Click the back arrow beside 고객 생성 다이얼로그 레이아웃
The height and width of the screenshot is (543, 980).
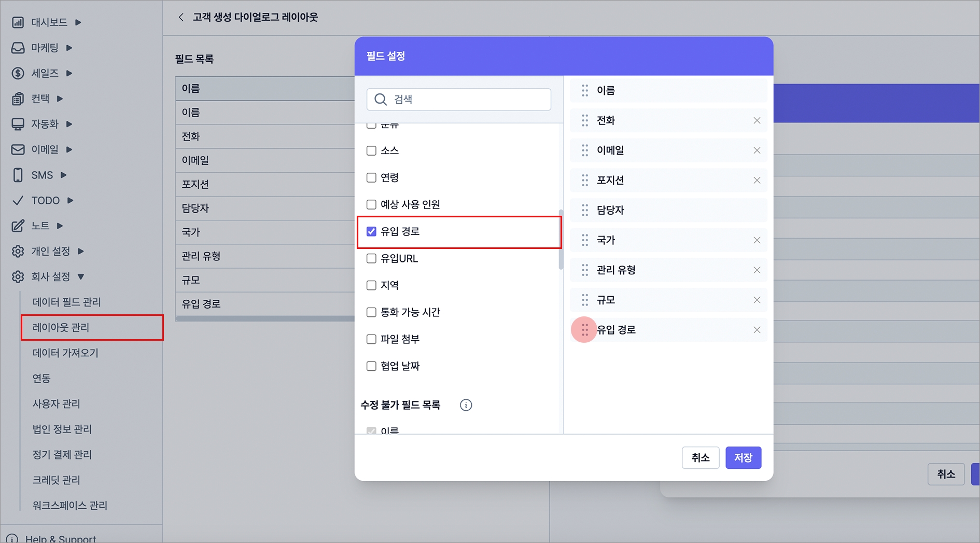pos(180,17)
